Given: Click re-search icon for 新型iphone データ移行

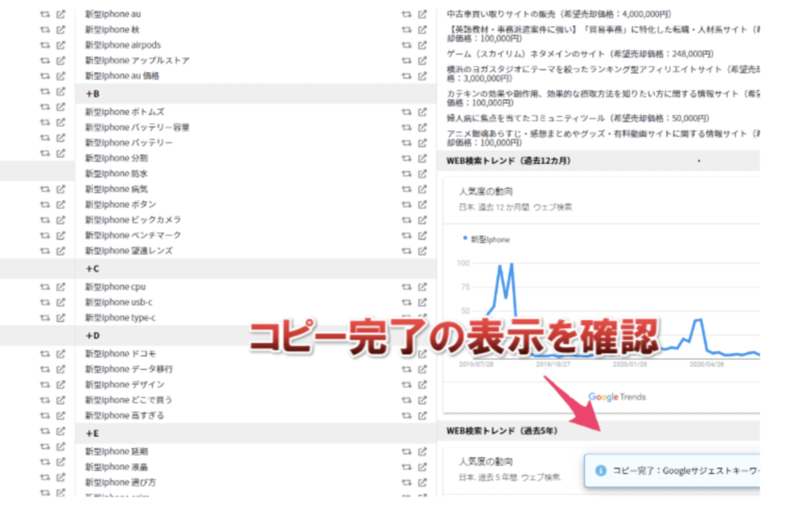Looking at the screenshot, I should 407,369.
